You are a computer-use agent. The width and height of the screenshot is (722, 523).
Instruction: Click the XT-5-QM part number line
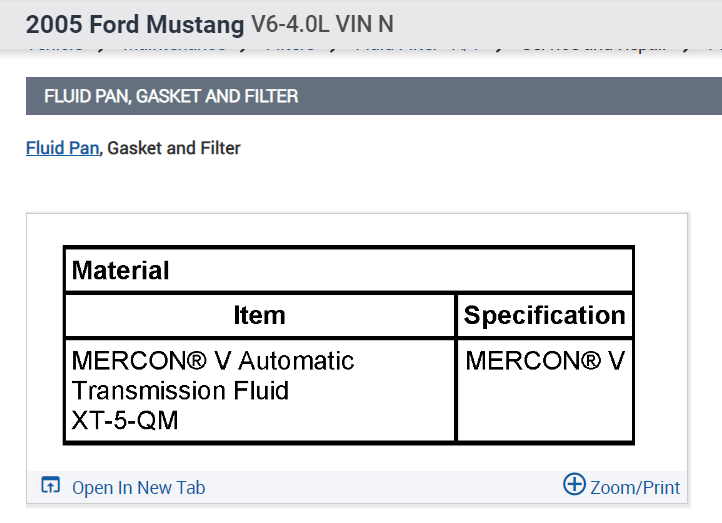coord(125,420)
